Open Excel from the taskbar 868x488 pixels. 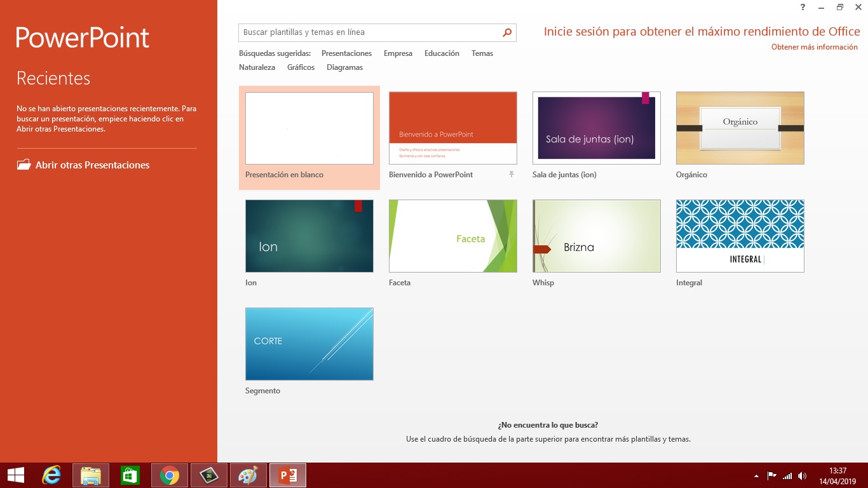click(x=208, y=475)
